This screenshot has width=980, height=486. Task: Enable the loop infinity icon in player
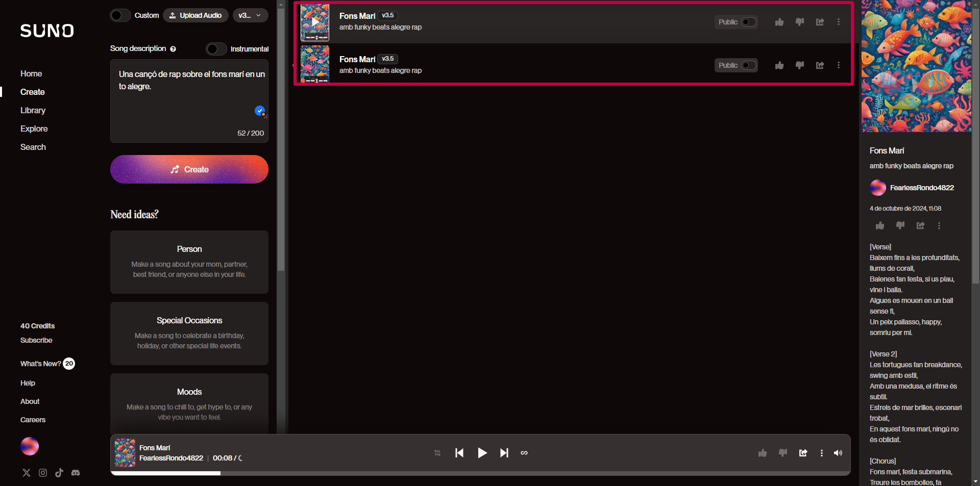[x=524, y=453]
